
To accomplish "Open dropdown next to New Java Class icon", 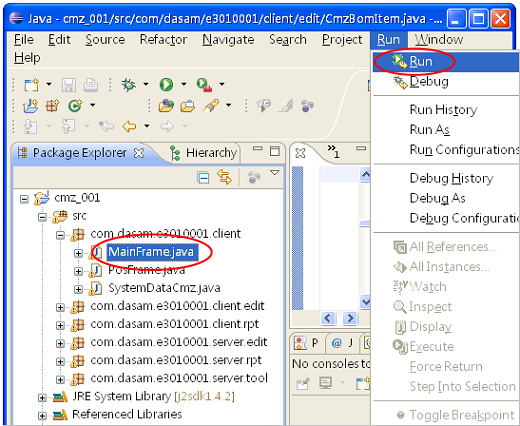I will point(92,105).
